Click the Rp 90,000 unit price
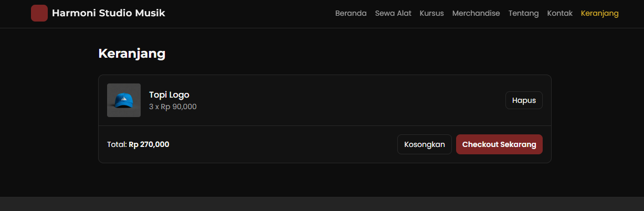644x211 pixels. click(178, 107)
